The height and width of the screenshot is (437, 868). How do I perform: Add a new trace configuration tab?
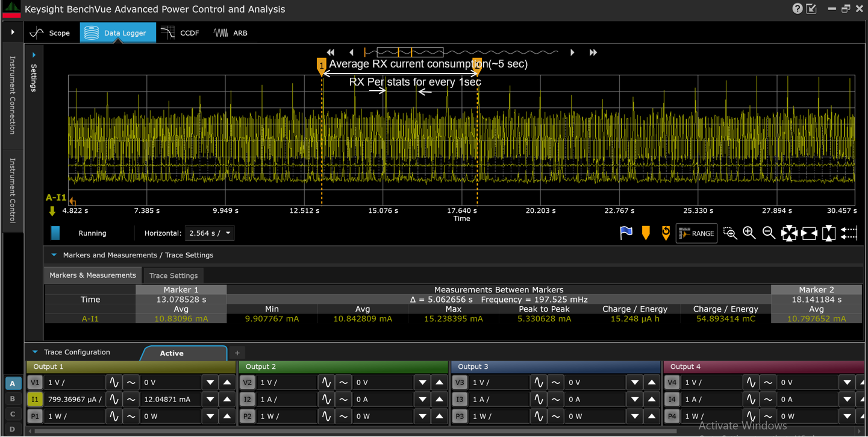(237, 353)
